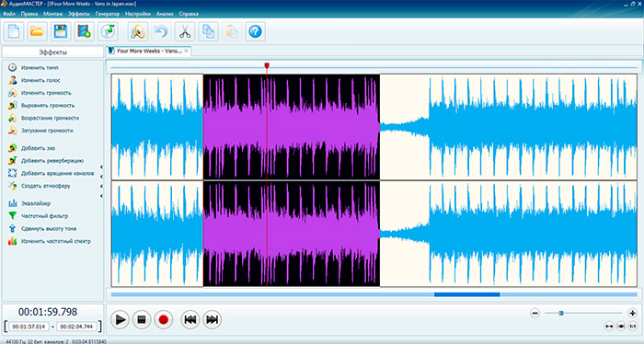Image resolution: width=644 pixels, height=344 pixels.
Task: Undo the last action with arrow icon
Action: coord(161,31)
